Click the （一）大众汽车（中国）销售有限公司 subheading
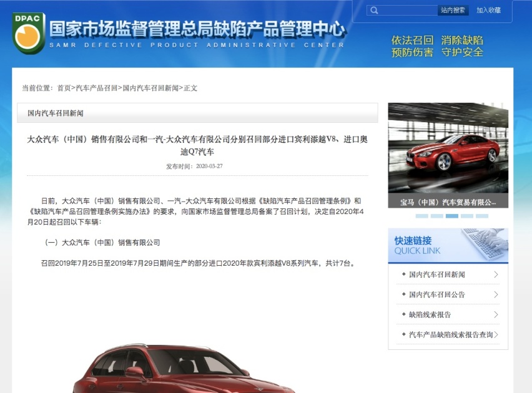Image resolution: width=532 pixels, height=393 pixels. 102,243
